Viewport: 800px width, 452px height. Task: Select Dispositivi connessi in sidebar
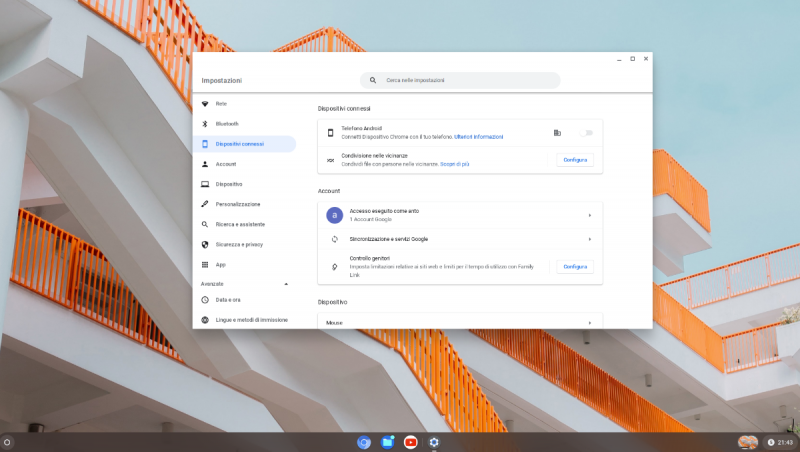pyautogui.click(x=245, y=144)
